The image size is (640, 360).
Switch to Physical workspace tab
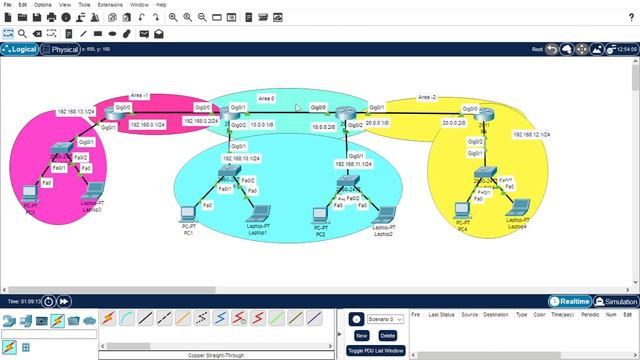[60, 49]
